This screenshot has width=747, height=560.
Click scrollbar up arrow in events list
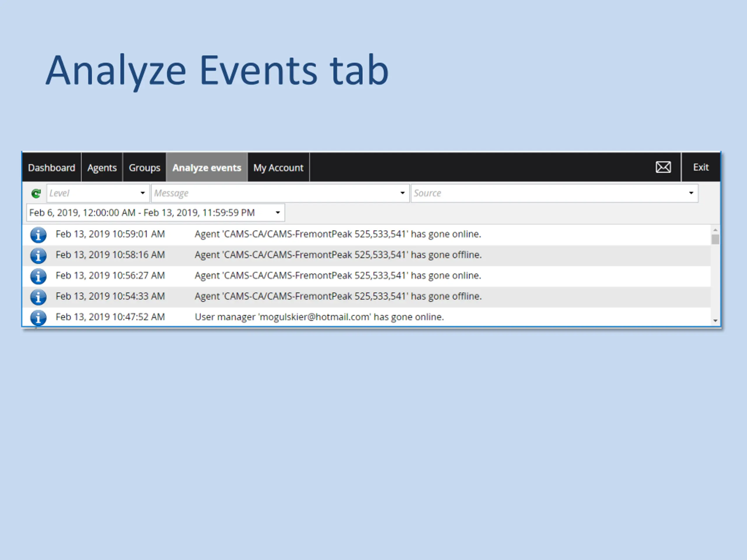pyautogui.click(x=715, y=230)
